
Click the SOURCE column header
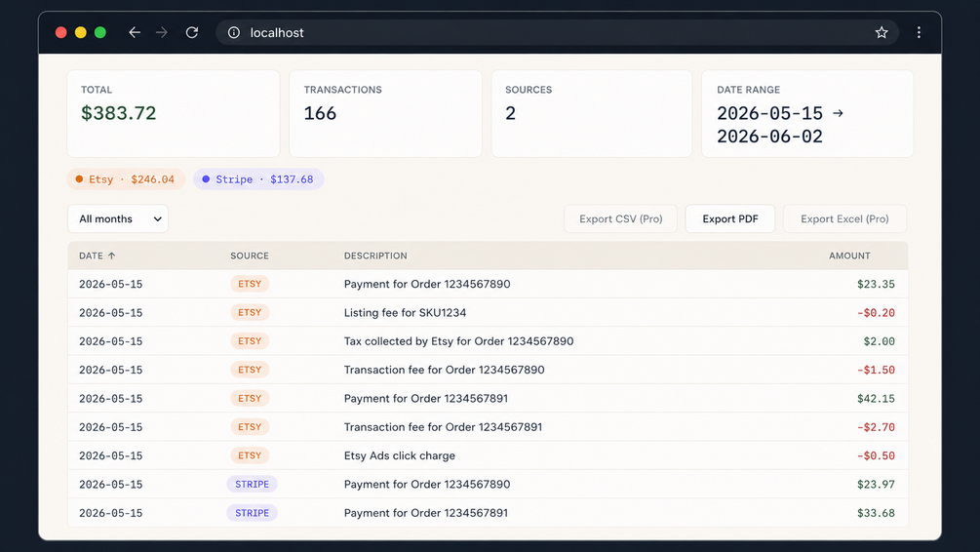click(250, 256)
